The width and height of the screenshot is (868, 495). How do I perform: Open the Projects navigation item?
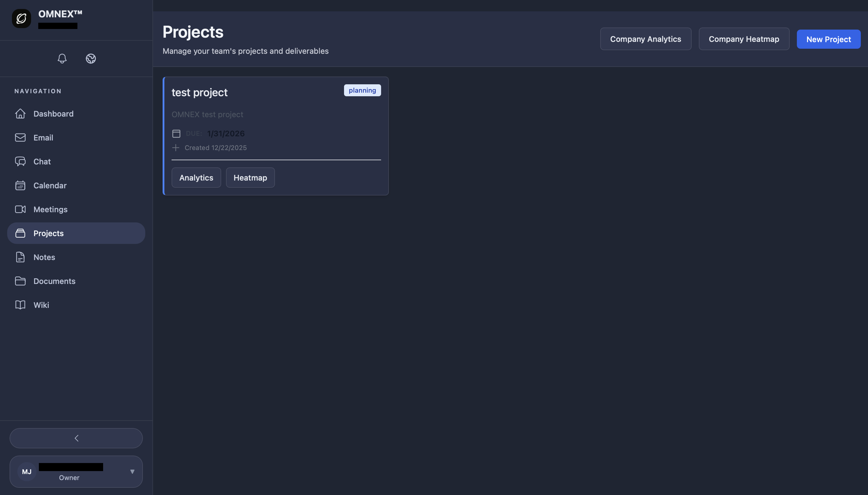tap(49, 233)
